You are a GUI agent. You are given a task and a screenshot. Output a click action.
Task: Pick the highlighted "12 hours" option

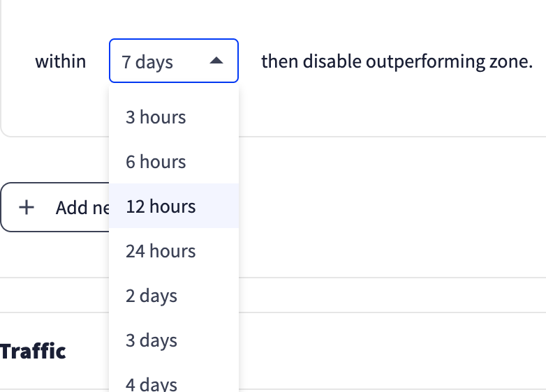161,206
